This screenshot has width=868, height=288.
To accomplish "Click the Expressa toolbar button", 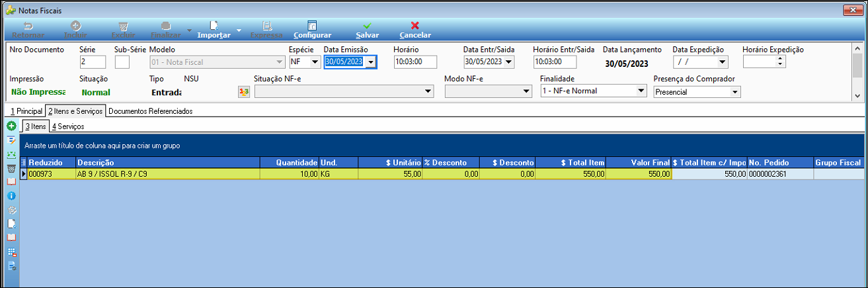I will pos(266,30).
